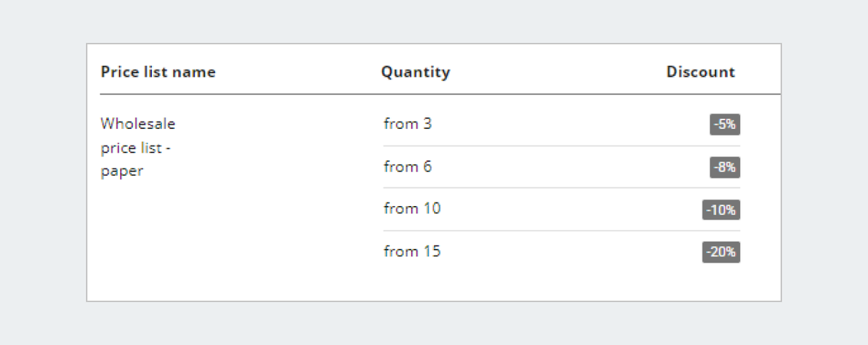Click the -8% discount badge
Viewport: 868px width, 345px height.
(725, 167)
